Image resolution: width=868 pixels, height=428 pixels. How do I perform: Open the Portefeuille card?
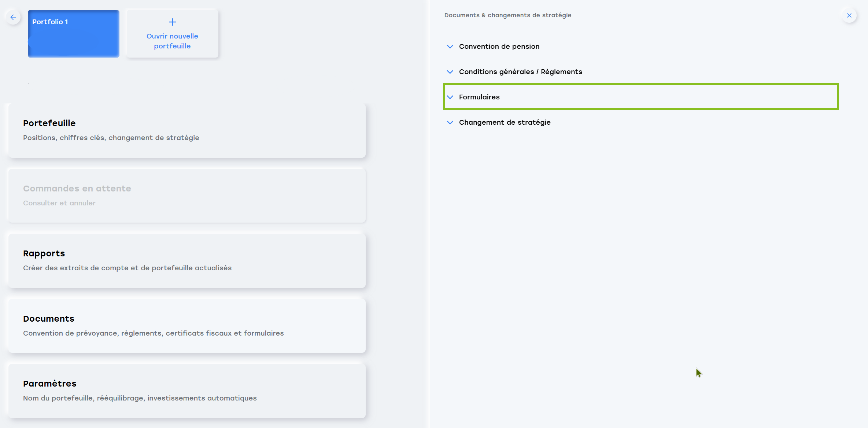pos(187,131)
